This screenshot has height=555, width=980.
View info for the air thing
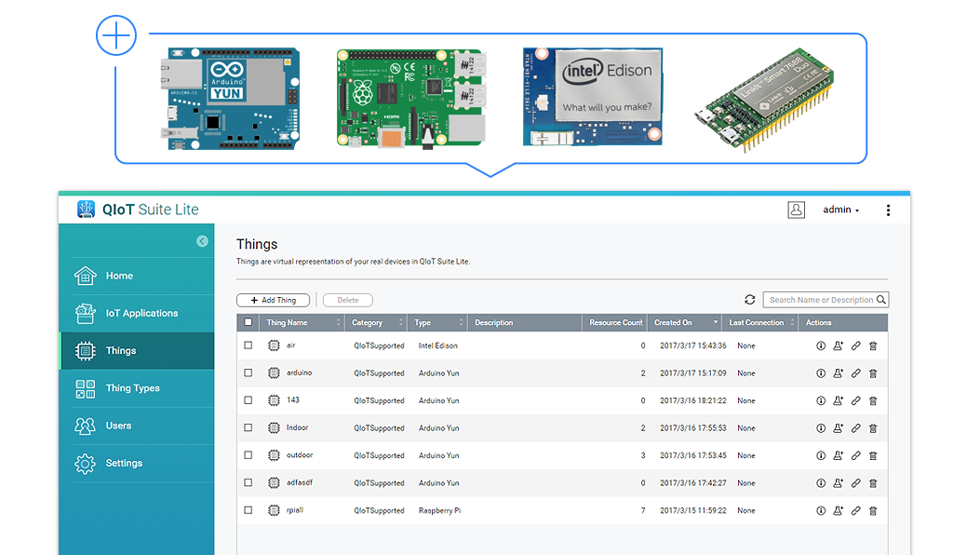point(821,346)
